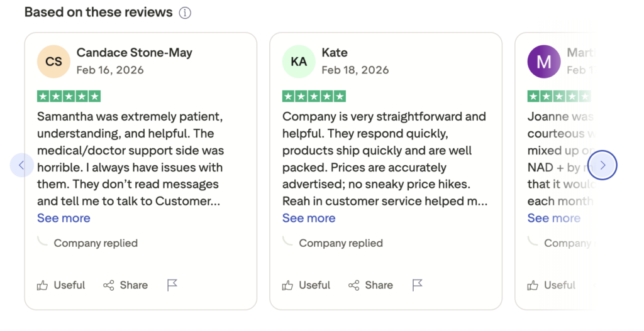Viewport: 644px width, 331px height.
Task: Share Kate's review
Action: point(371,285)
